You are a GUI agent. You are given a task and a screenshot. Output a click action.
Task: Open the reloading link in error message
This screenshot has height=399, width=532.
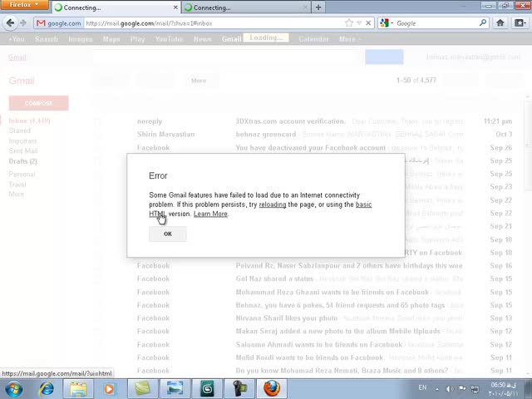point(273,204)
